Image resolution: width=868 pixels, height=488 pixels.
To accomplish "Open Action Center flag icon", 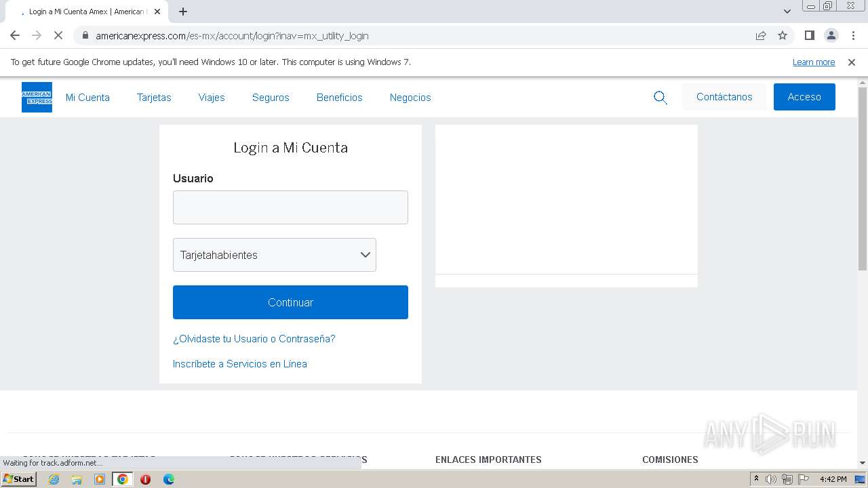I will click(x=802, y=479).
